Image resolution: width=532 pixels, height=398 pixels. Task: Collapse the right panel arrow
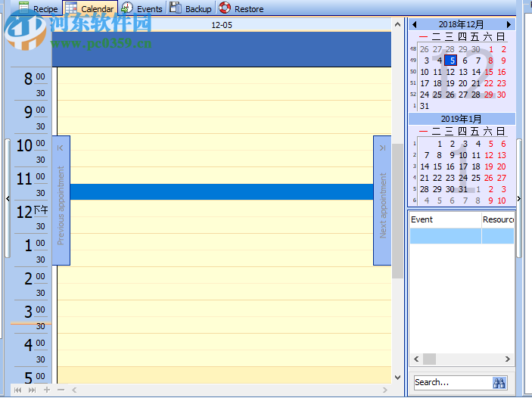519,198
